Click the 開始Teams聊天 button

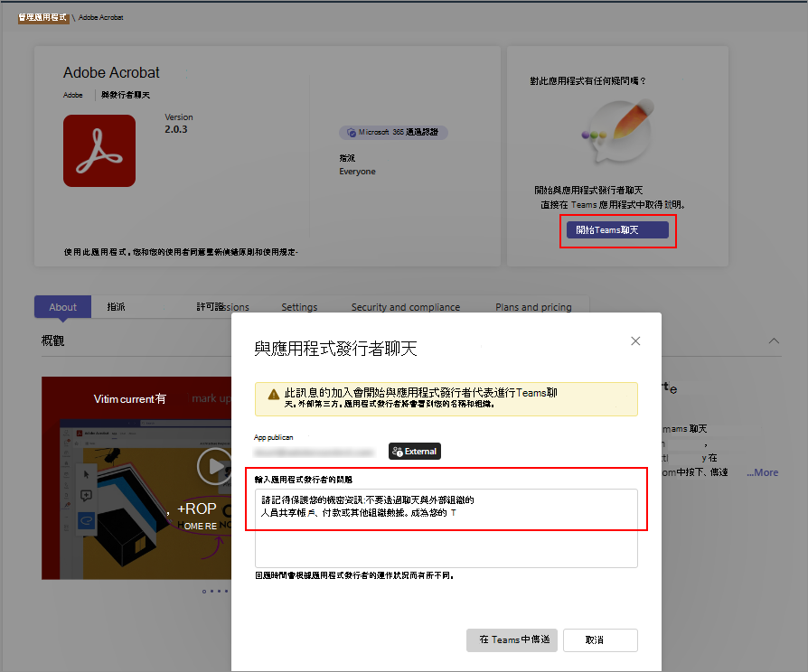pos(617,230)
